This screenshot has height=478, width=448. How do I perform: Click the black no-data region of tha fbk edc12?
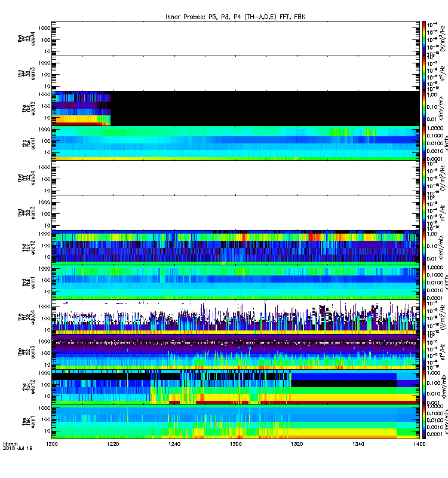(265, 108)
